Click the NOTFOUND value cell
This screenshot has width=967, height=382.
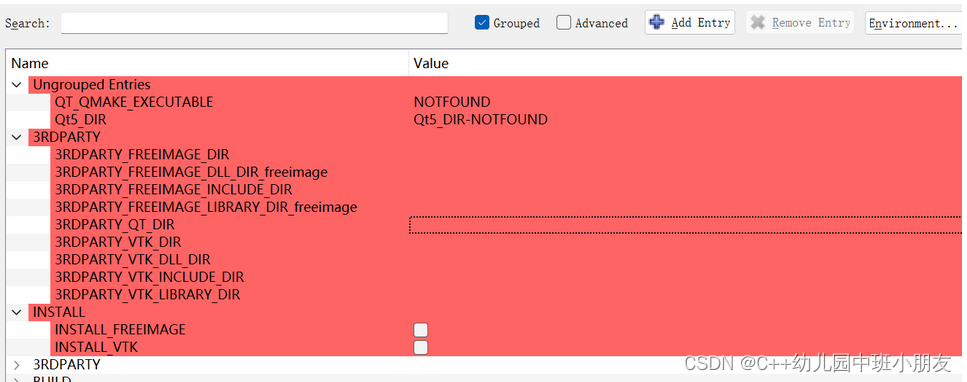coord(452,102)
